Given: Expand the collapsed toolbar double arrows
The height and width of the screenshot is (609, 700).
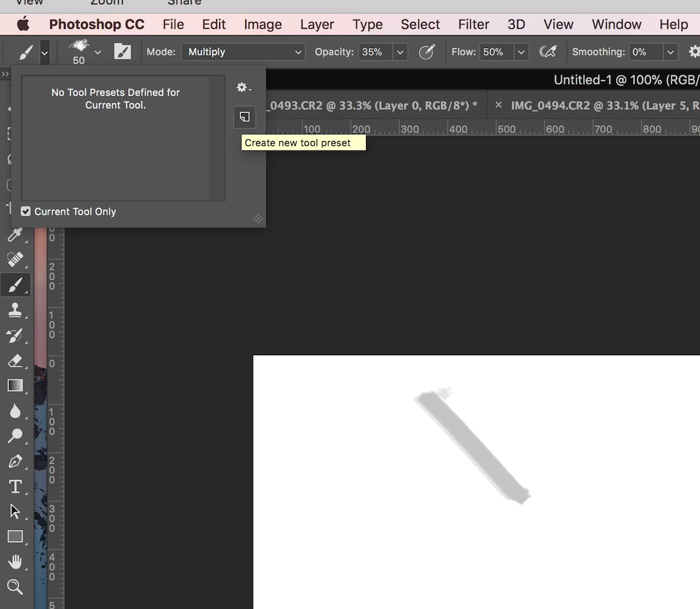Looking at the screenshot, I should click(5, 74).
